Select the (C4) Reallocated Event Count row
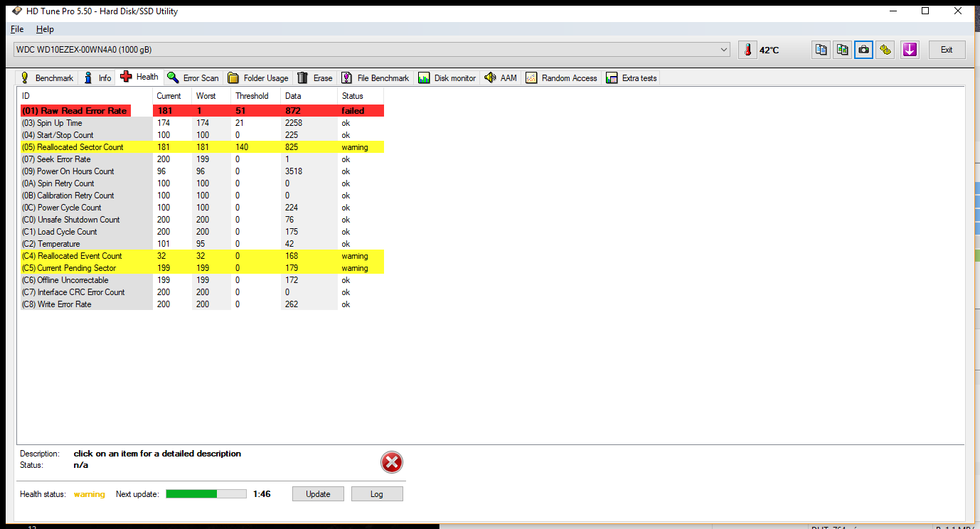The width and height of the screenshot is (980, 529). (x=202, y=256)
